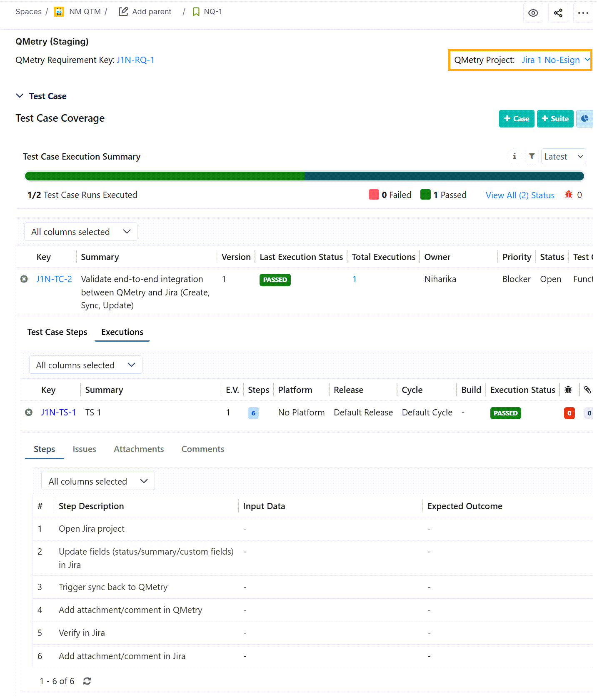Collapse the Test Case section

click(x=20, y=96)
